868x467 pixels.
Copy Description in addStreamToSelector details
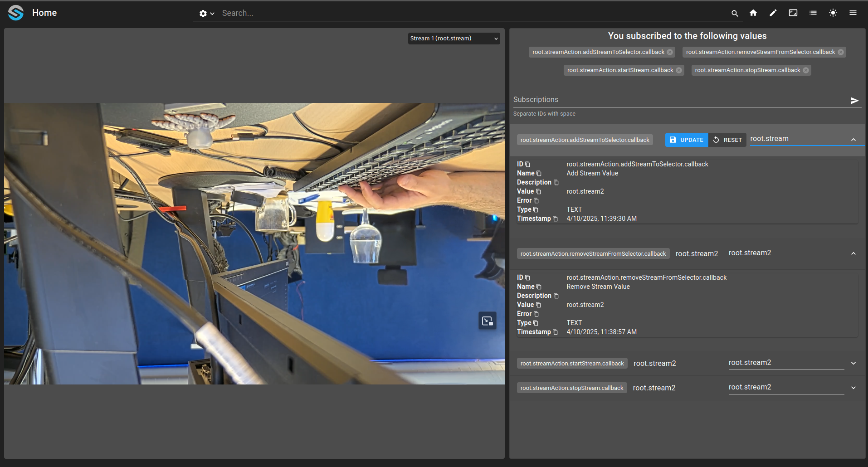pyautogui.click(x=556, y=182)
